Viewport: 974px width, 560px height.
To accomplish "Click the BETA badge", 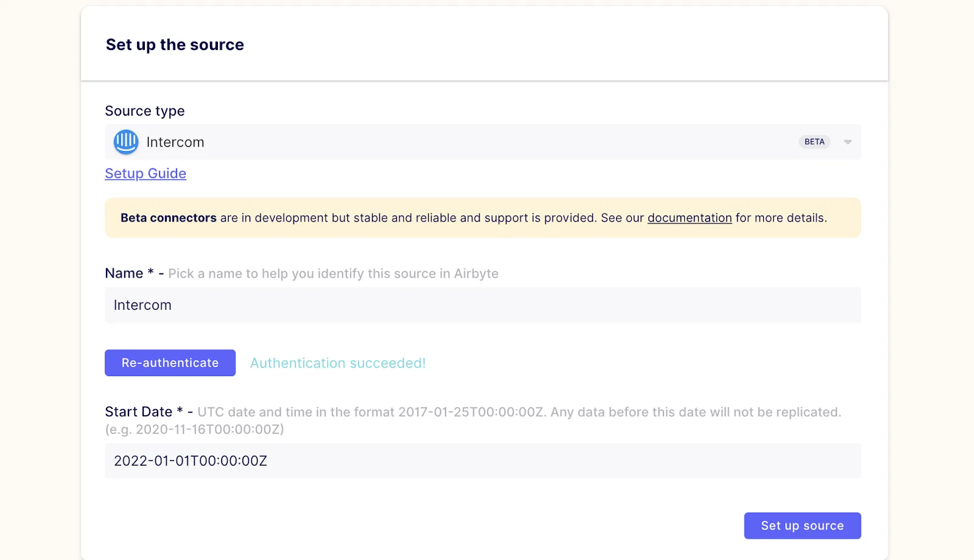I will [x=815, y=142].
